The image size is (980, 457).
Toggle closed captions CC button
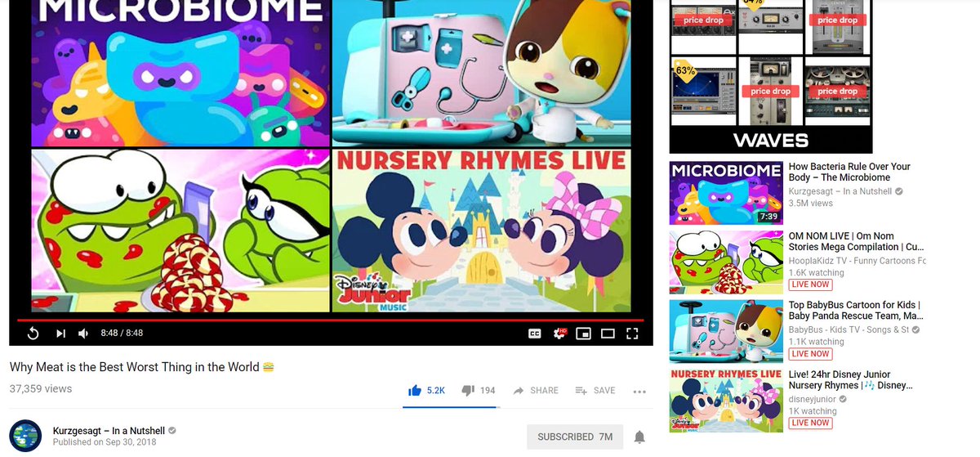(x=535, y=334)
